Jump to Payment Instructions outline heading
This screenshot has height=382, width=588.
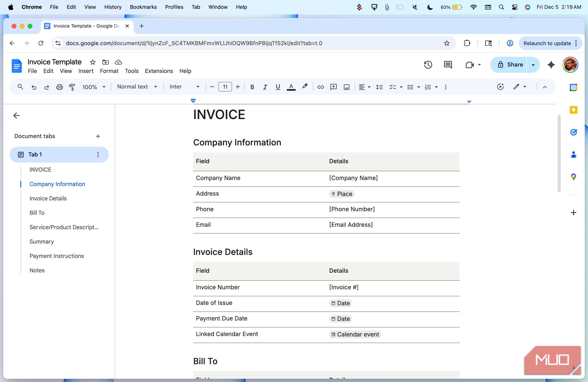coord(57,256)
